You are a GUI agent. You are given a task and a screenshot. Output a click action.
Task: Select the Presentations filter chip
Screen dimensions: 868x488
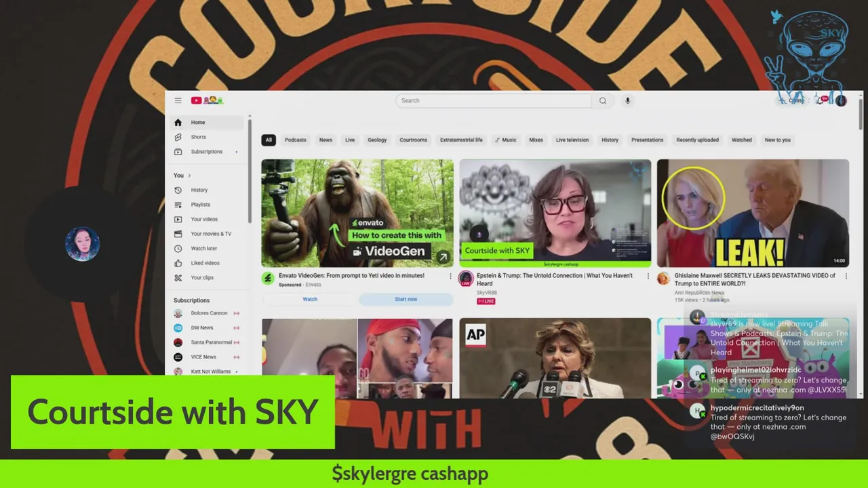coord(647,140)
